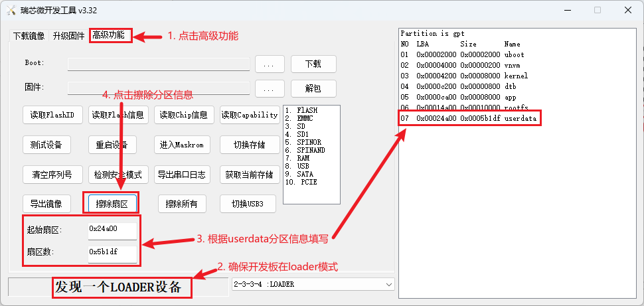644x306 pixels.
Task: Click the 擦除所有 button
Action: tap(181, 204)
